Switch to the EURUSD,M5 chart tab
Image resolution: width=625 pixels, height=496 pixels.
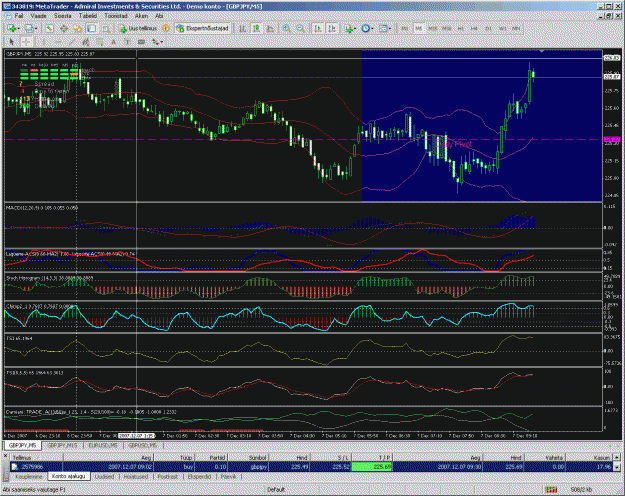click(103, 445)
